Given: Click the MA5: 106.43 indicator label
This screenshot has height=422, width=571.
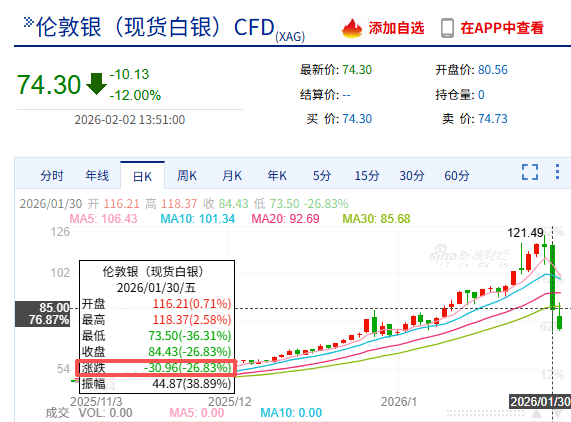Looking at the screenshot, I should coord(103,218).
